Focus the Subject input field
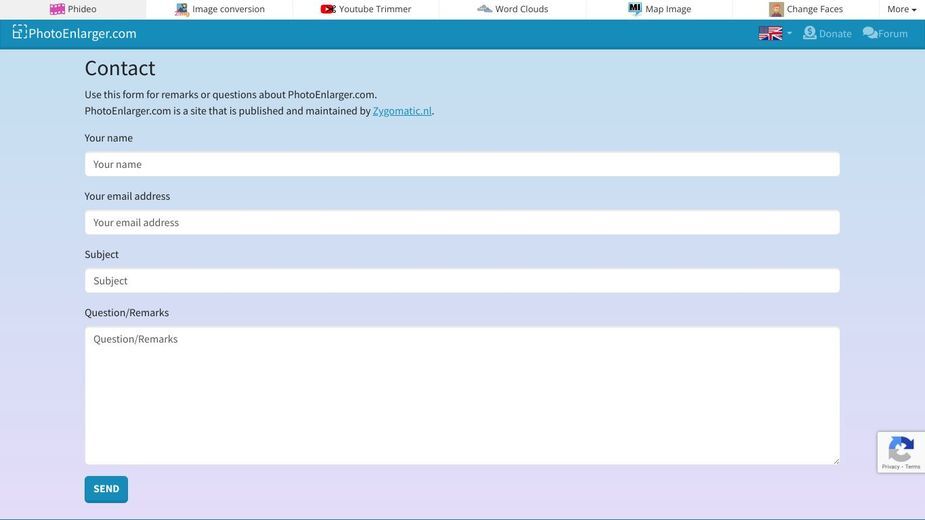This screenshot has height=520, width=925. click(462, 280)
